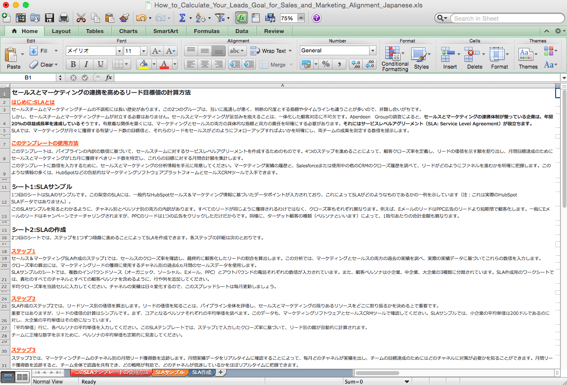Center text horizontally
Screen dimensions: 567x385
tap(205, 64)
